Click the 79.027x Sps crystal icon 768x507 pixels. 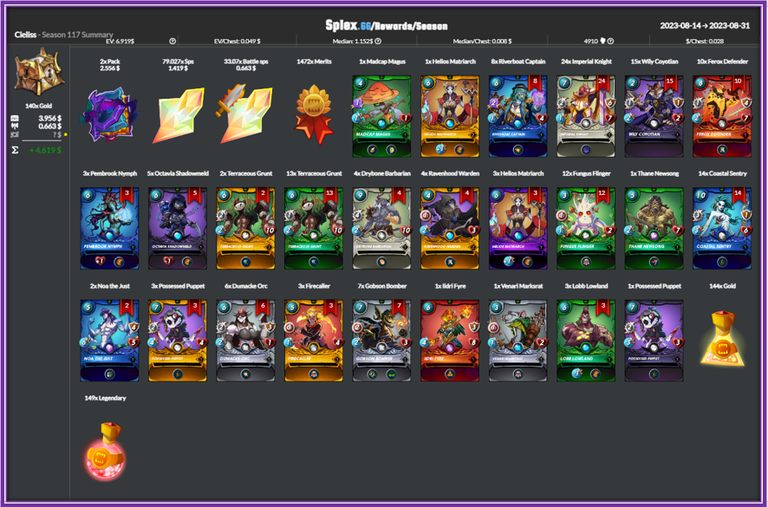tap(178, 115)
